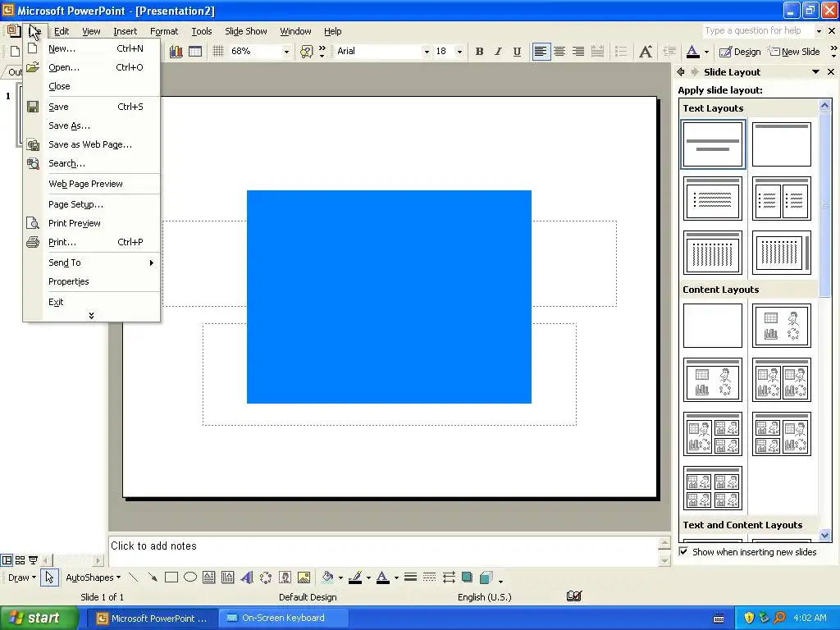Viewport: 840px width, 630px height.
Task: Open the Slide Show menu
Action: click(x=246, y=31)
